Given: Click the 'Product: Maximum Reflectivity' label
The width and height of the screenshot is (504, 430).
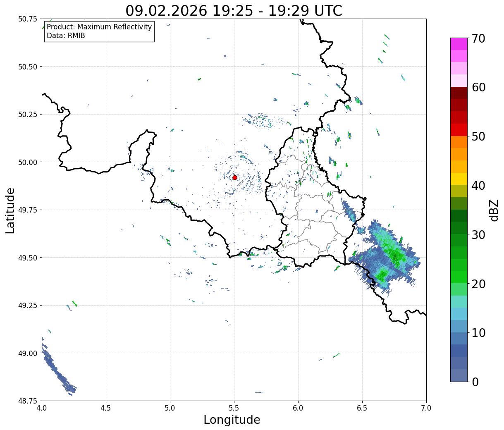Looking at the screenshot, I should point(99,27).
